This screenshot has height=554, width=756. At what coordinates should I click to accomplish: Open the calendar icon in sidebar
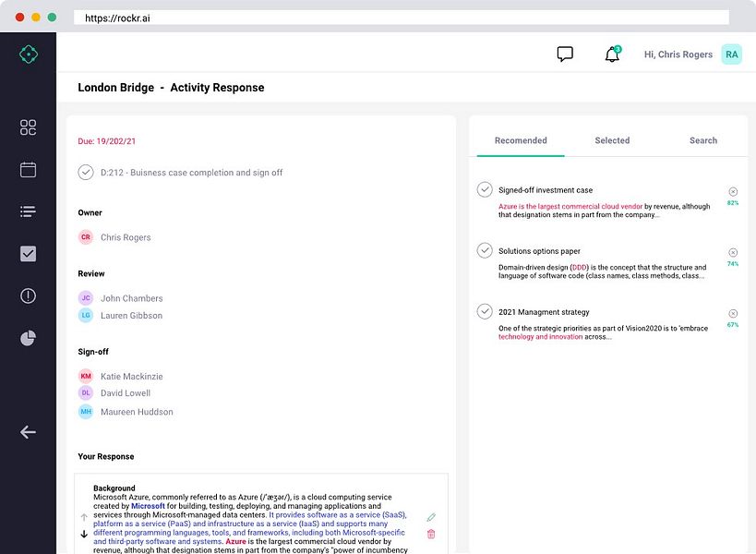coord(28,169)
